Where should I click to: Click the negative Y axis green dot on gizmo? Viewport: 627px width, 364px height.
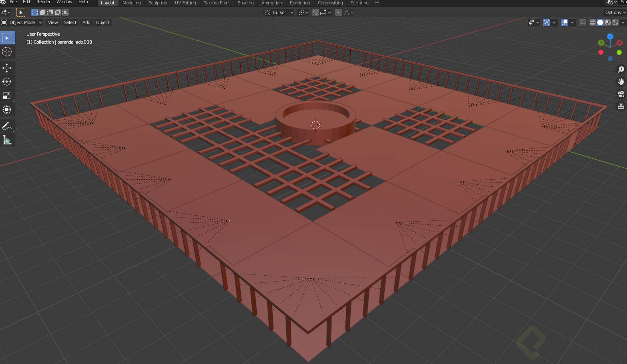[619, 52]
